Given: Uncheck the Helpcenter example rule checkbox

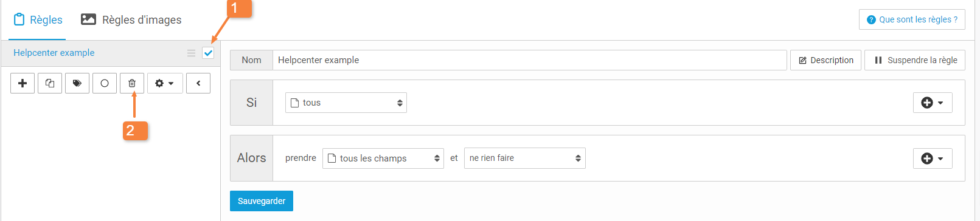Looking at the screenshot, I should (208, 53).
